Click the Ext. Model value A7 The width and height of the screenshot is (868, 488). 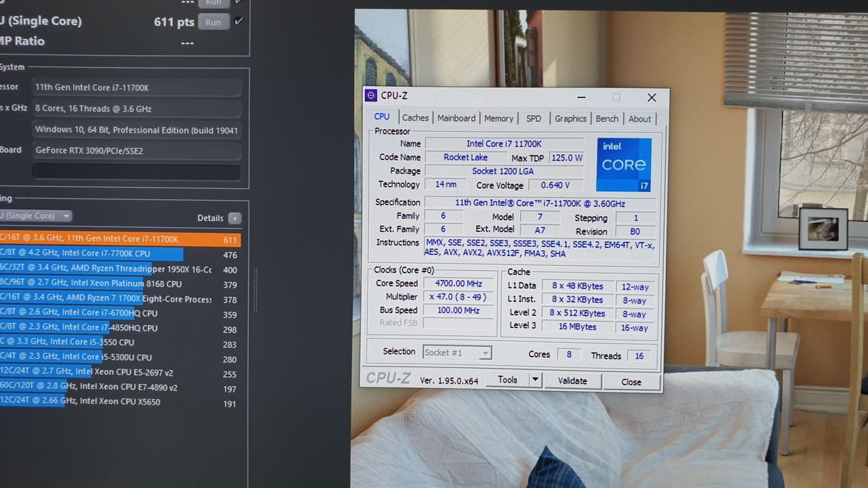click(540, 230)
